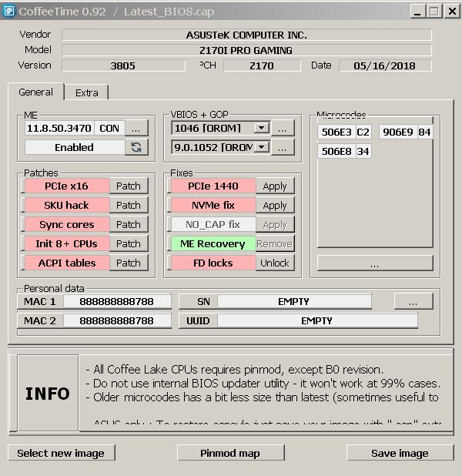The height and width of the screenshot is (476, 462).
Task: Click the SN field showing EMPTY
Action: pyautogui.click(x=294, y=301)
